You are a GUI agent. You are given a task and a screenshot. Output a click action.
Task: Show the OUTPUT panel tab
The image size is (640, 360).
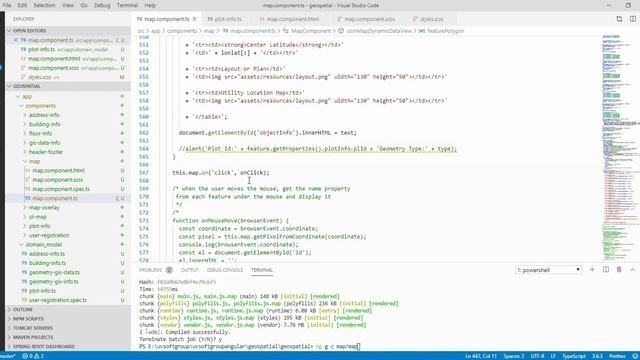189,270
